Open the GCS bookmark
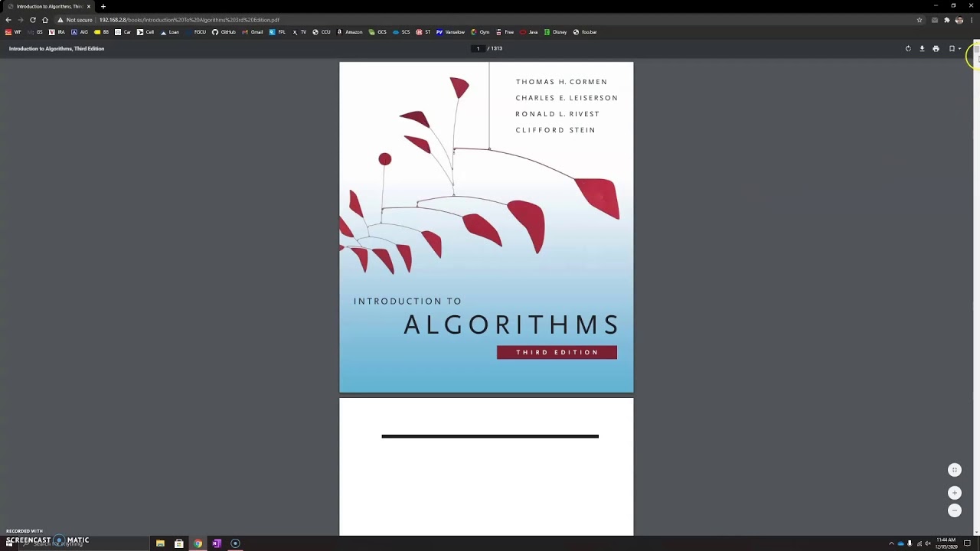The image size is (980, 551). pos(377,32)
